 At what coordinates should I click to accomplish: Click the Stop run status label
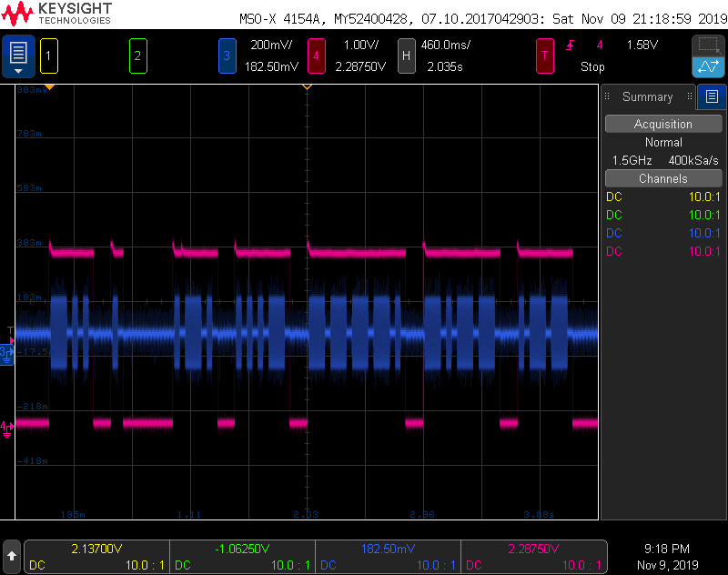592,66
